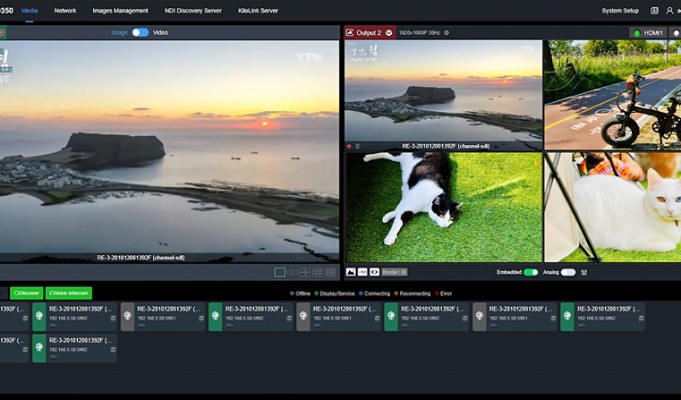Viewport: 681px width, 400px height.
Task: Select the Output 2 tab
Action: pos(369,33)
